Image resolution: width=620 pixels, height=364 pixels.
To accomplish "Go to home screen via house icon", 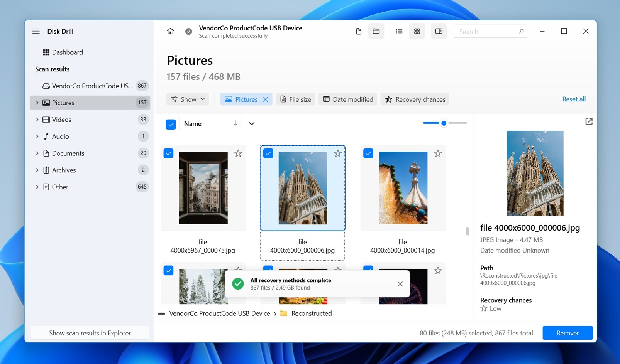I will (170, 31).
